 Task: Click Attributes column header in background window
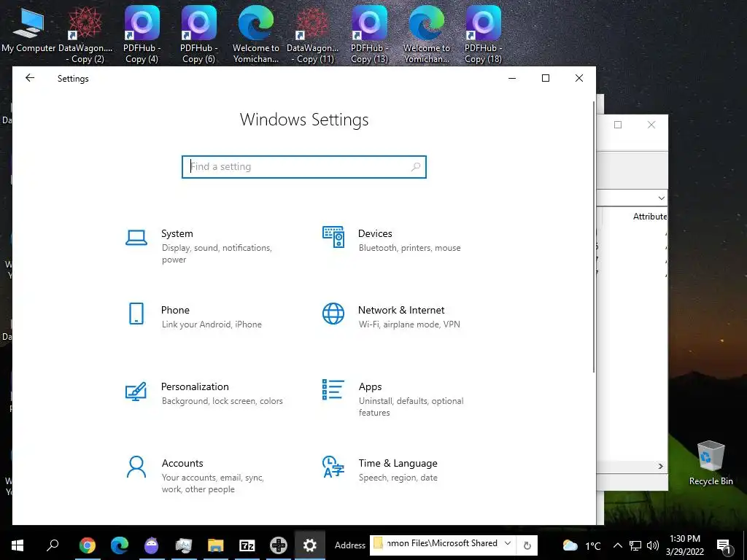click(x=650, y=216)
